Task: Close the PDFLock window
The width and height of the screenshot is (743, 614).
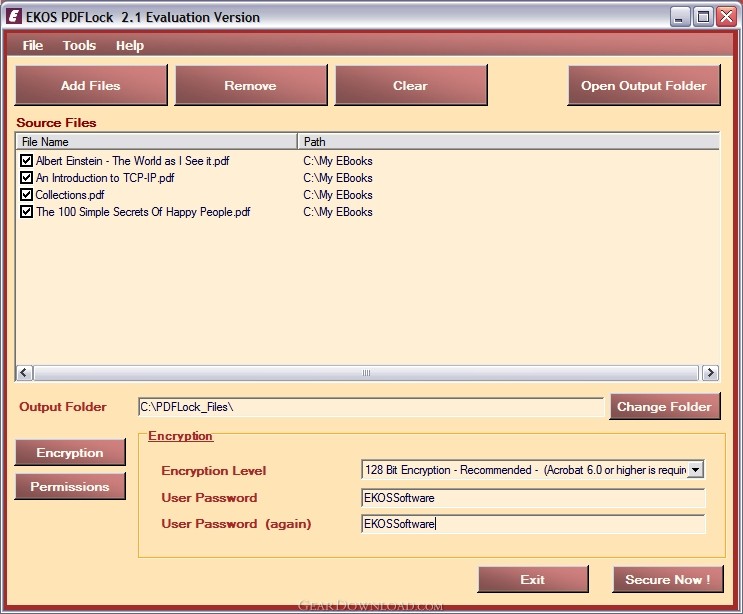Action: 726,17
